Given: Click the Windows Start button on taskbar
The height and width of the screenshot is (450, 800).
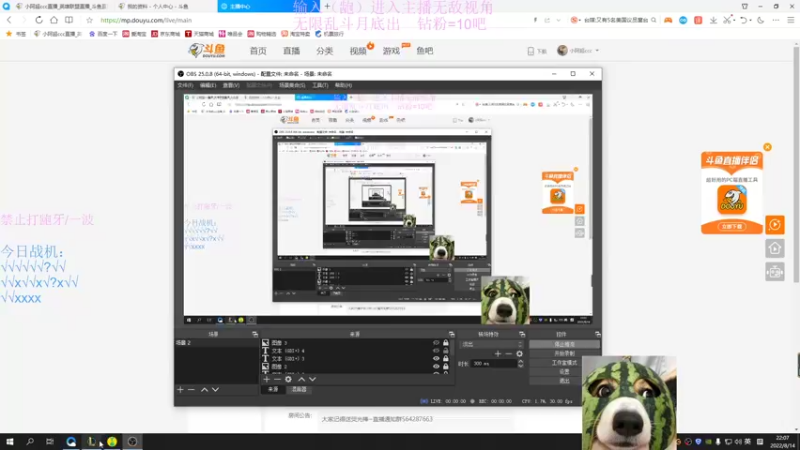Looking at the screenshot, I should pyautogui.click(x=10, y=441).
